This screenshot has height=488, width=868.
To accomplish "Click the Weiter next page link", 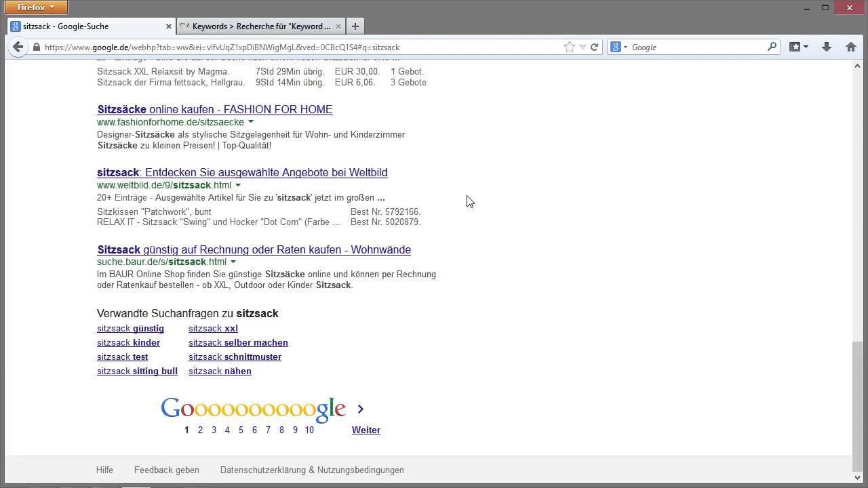I will [x=366, y=430].
